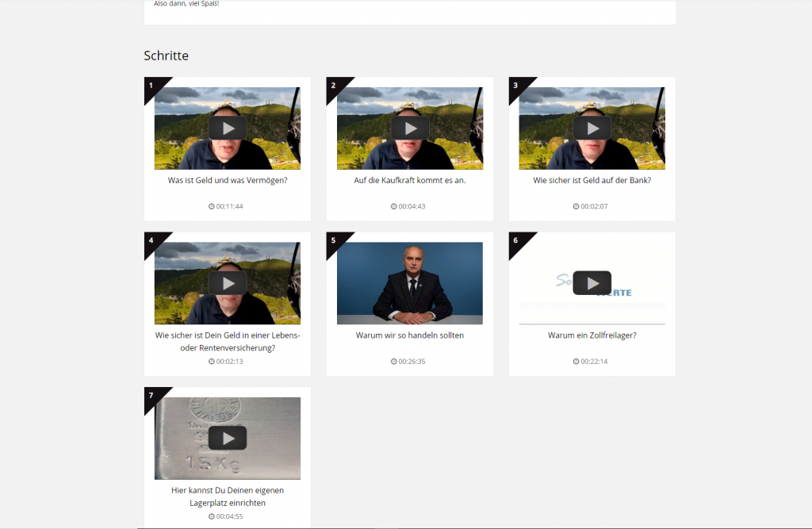Click the step 5 number badge
The width and height of the screenshot is (812, 529).
[334, 240]
